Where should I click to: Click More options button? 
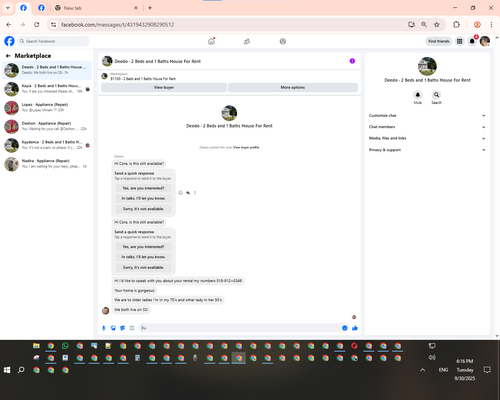pyautogui.click(x=293, y=87)
